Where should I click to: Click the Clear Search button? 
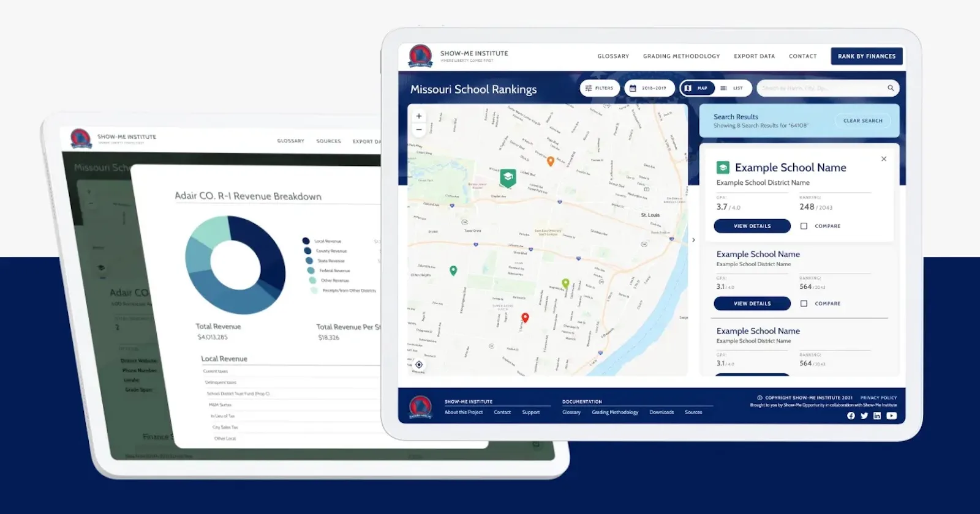tap(862, 121)
